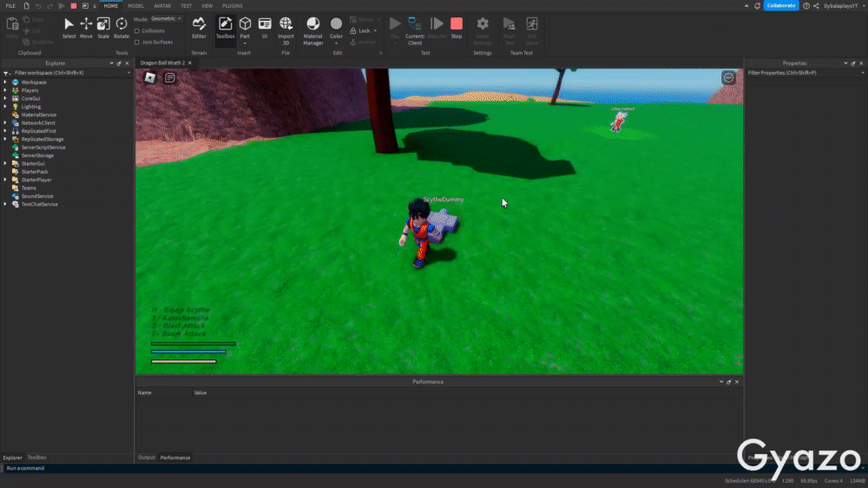Toggle the Collisions checkbox
This screenshot has height=488, width=868.
pyautogui.click(x=137, y=31)
